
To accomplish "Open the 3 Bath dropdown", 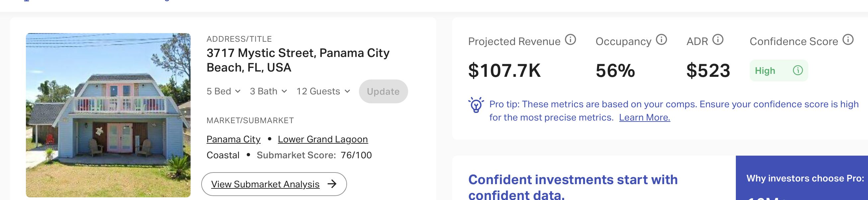I will coord(268,91).
